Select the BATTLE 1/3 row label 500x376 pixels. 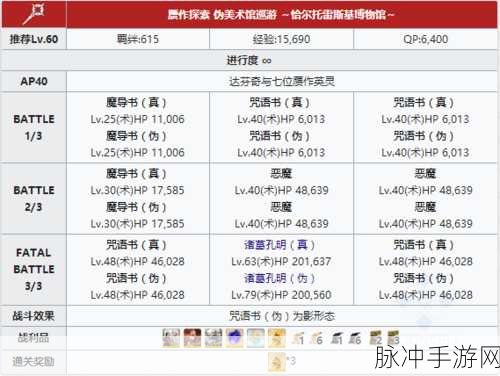34,127
